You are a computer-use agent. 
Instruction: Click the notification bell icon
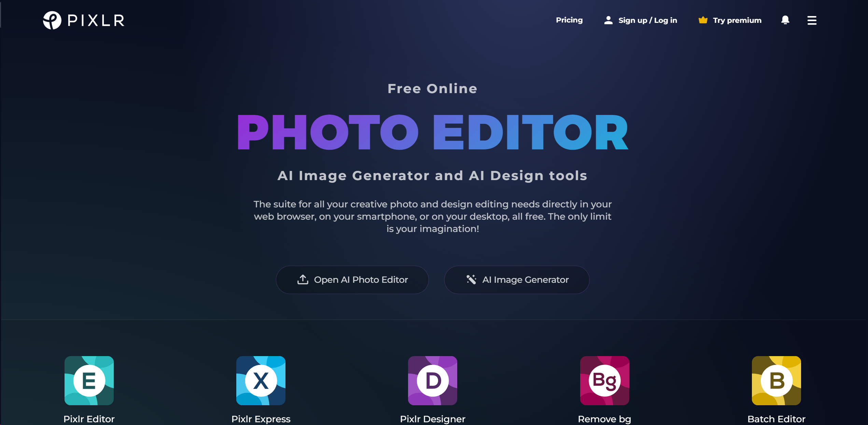(x=785, y=20)
